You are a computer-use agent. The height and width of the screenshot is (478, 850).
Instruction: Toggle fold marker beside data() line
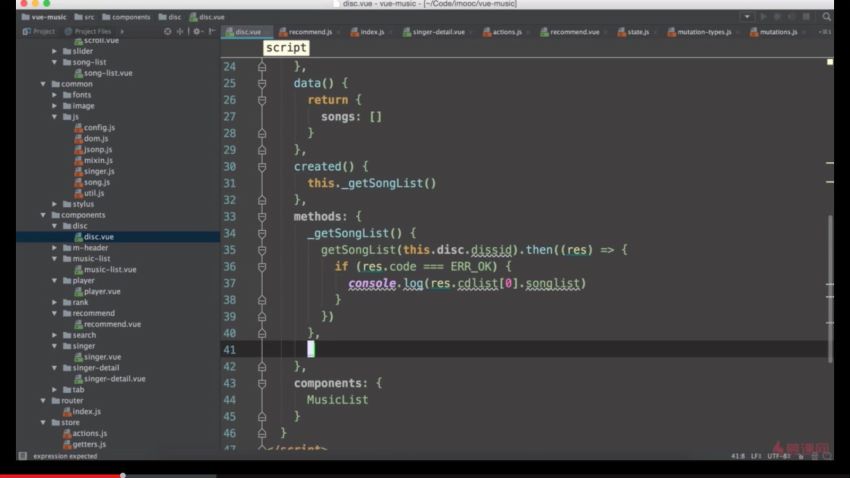(262, 83)
